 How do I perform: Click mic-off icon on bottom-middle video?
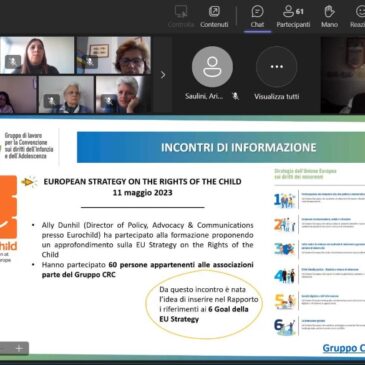click(51, 101)
